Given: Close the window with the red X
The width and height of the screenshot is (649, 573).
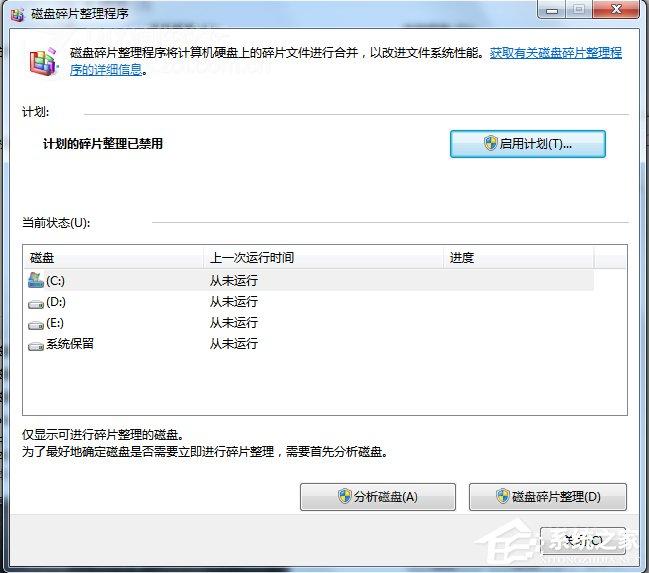Looking at the screenshot, I should [616, 10].
